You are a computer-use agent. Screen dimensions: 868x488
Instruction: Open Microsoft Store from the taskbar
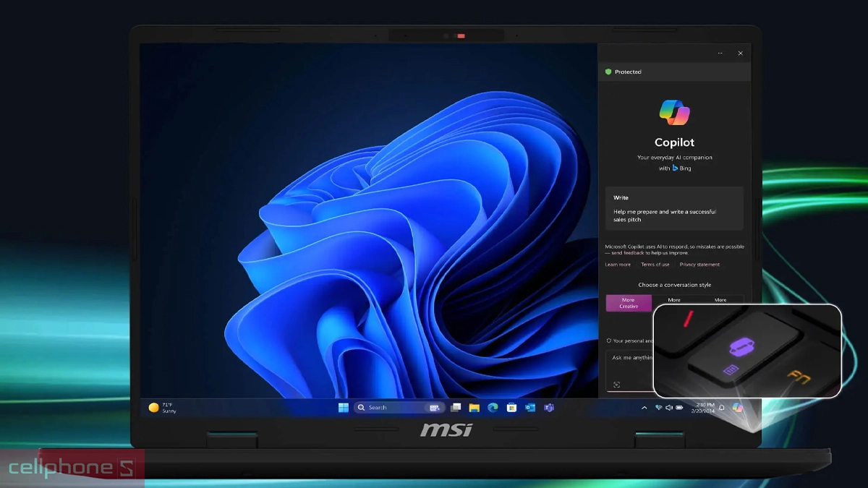tap(511, 408)
